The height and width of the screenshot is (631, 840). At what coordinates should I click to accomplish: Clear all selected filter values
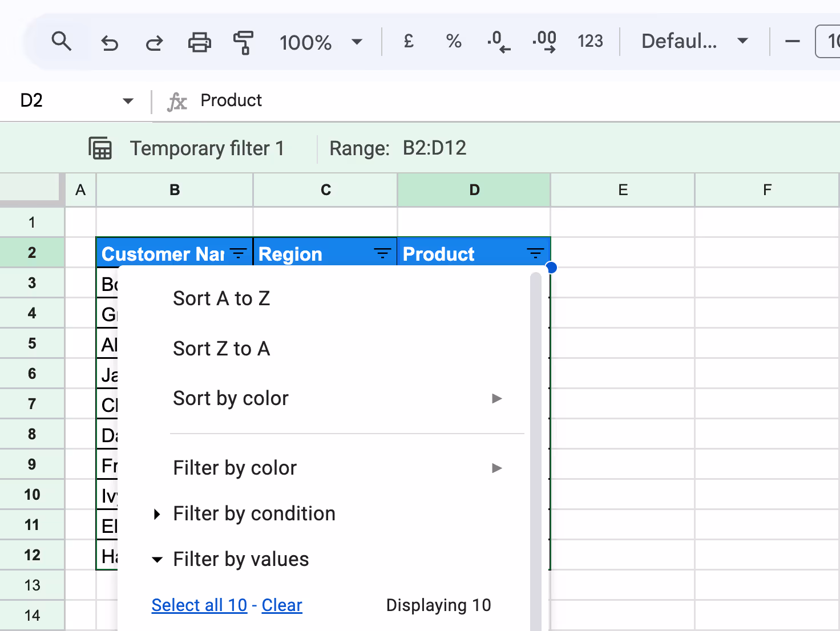coord(282,605)
